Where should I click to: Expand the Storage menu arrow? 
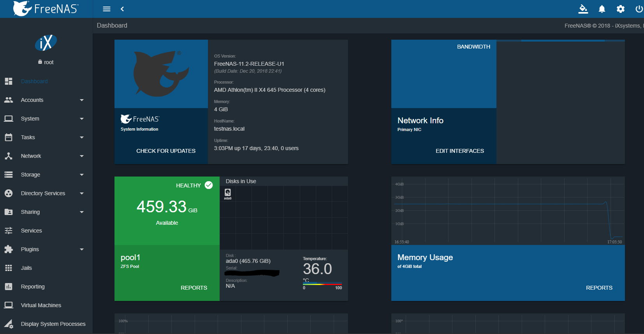82,175
